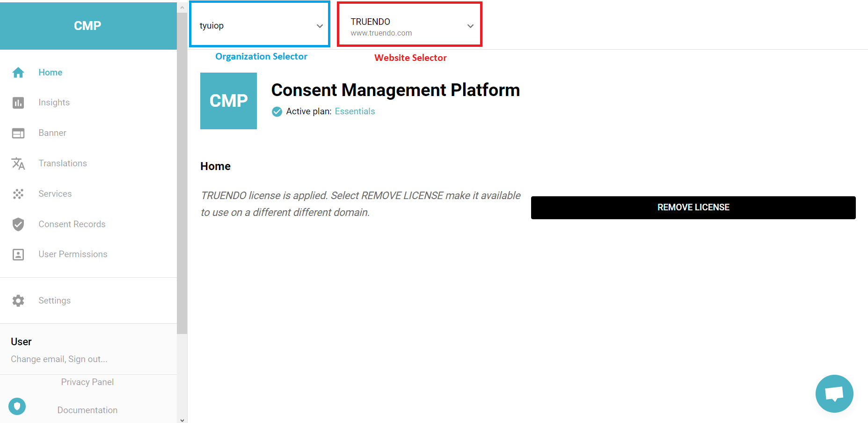Open the Essentials plan link

355,111
